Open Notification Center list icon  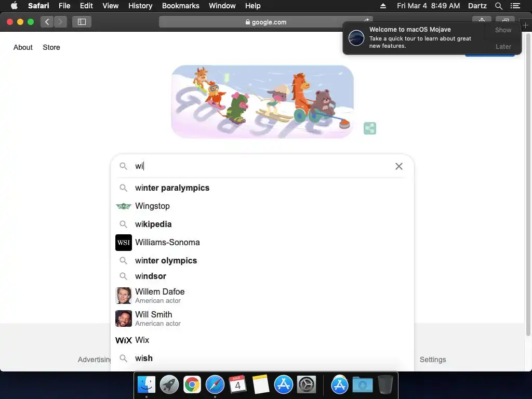[515, 6]
